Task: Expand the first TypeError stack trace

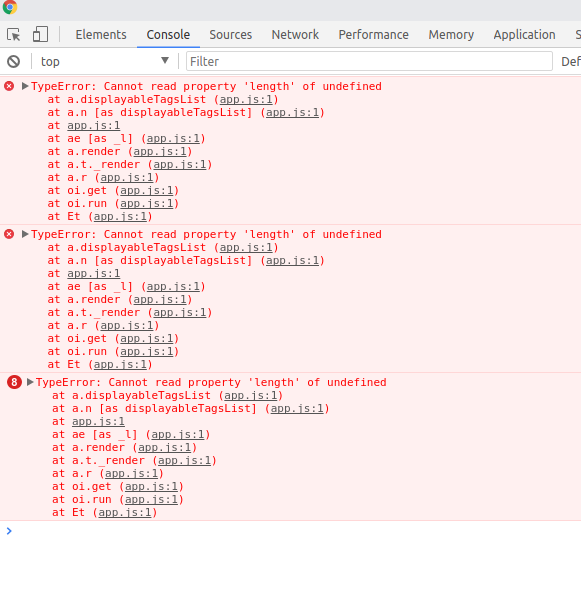Action: [25, 86]
